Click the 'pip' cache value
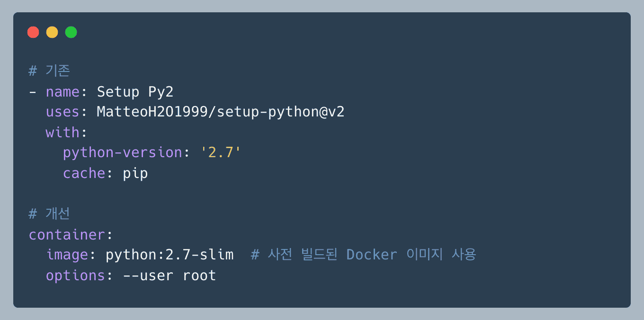 pos(135,173)
